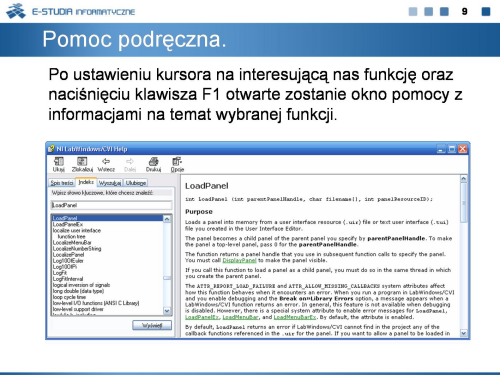Maximize the help window
Screen dimensions: 500x375
coord(452,149)
